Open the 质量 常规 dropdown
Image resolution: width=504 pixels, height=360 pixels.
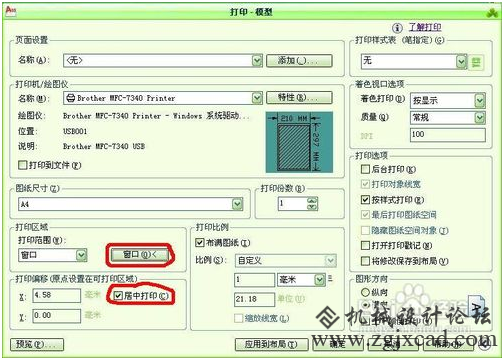pos(480,117)
